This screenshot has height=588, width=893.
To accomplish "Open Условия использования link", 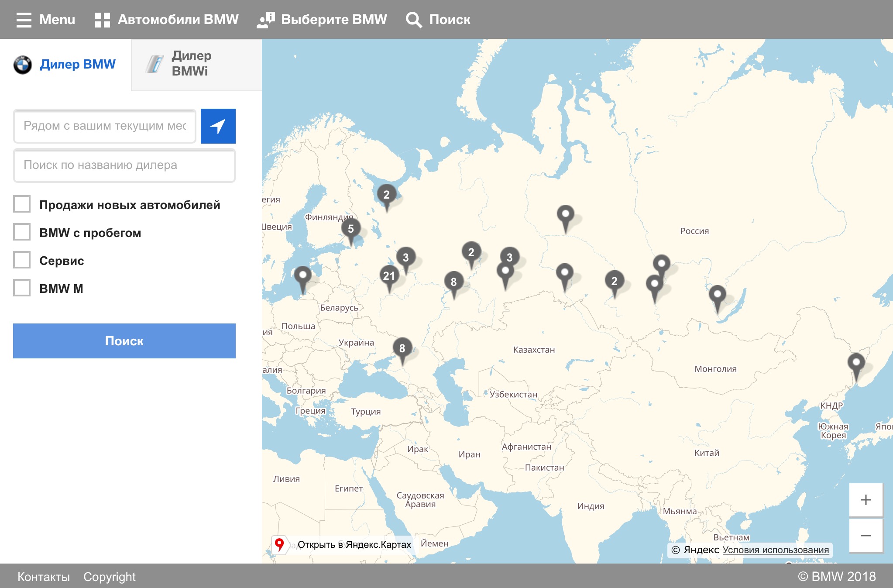I will pyautogui.click(x=776, y=550).
